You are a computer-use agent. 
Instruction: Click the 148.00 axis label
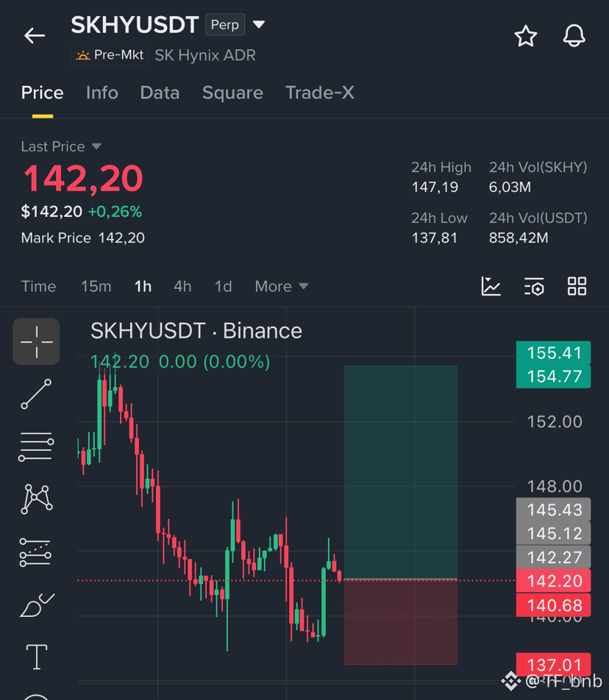555,486
